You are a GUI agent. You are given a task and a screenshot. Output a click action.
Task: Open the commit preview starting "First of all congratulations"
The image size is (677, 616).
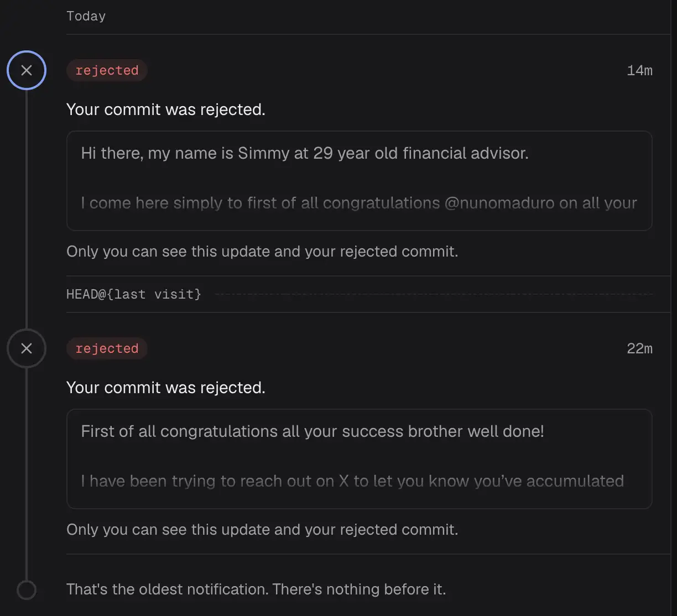[360, 459]
